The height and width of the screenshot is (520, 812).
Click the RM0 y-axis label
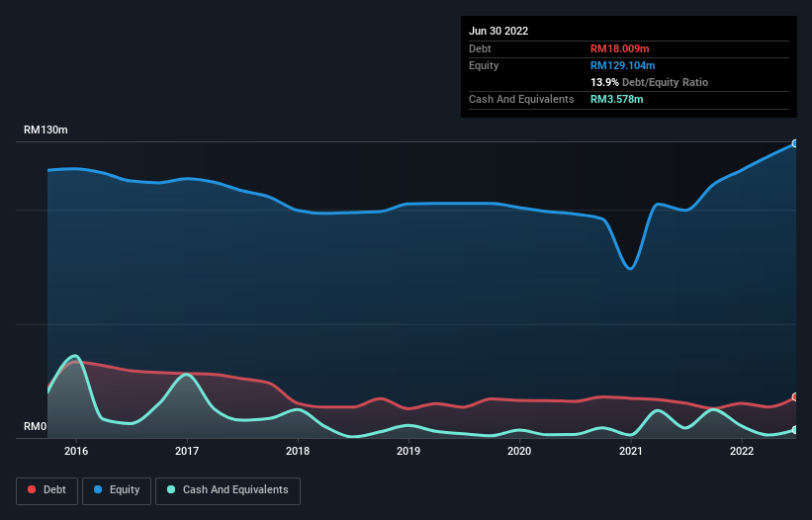click(36, 426)
